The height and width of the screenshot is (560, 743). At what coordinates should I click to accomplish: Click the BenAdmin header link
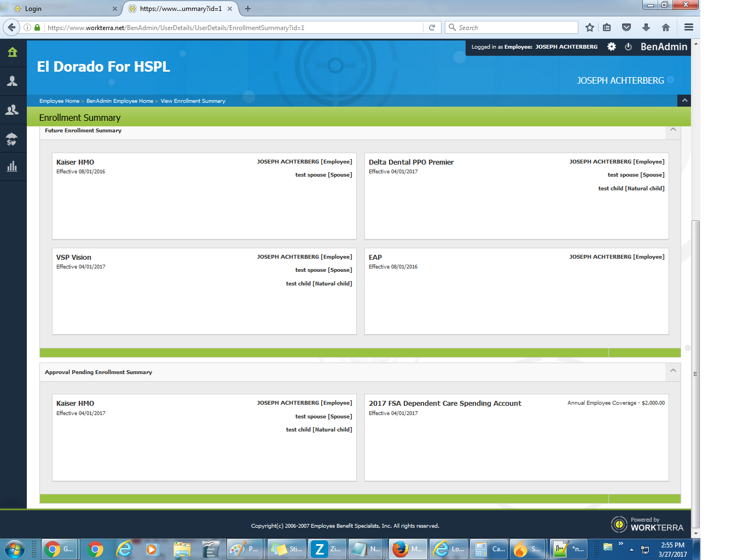[664, 47]
